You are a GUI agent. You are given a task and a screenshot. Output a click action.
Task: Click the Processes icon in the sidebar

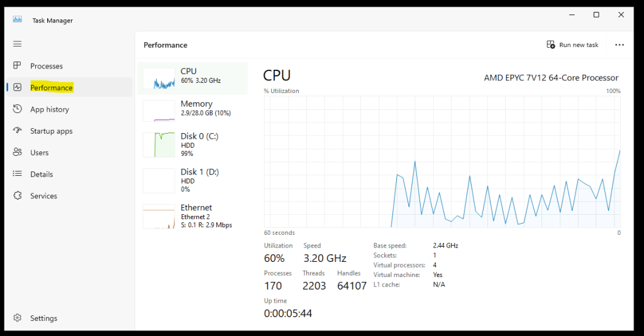click(x=18, y=66)
